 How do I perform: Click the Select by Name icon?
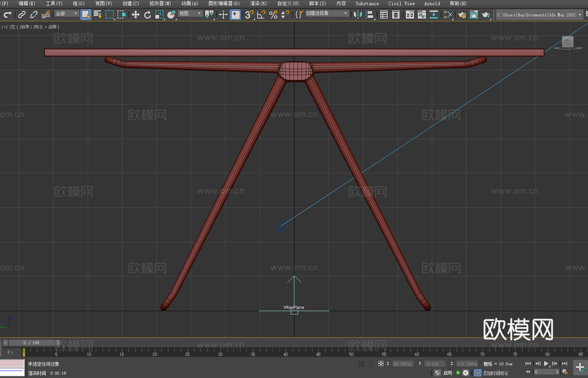[97, 14]
